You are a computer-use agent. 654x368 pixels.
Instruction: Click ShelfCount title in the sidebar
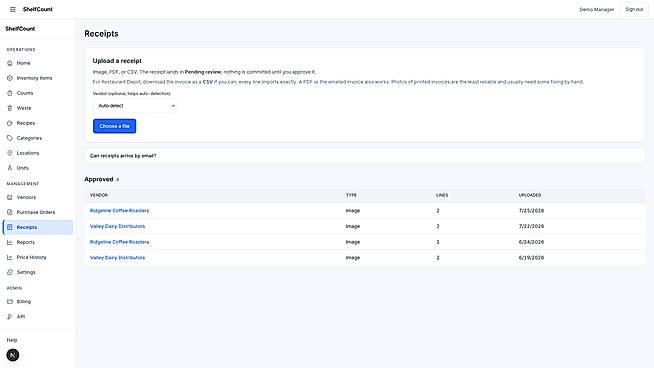[20, 29]
